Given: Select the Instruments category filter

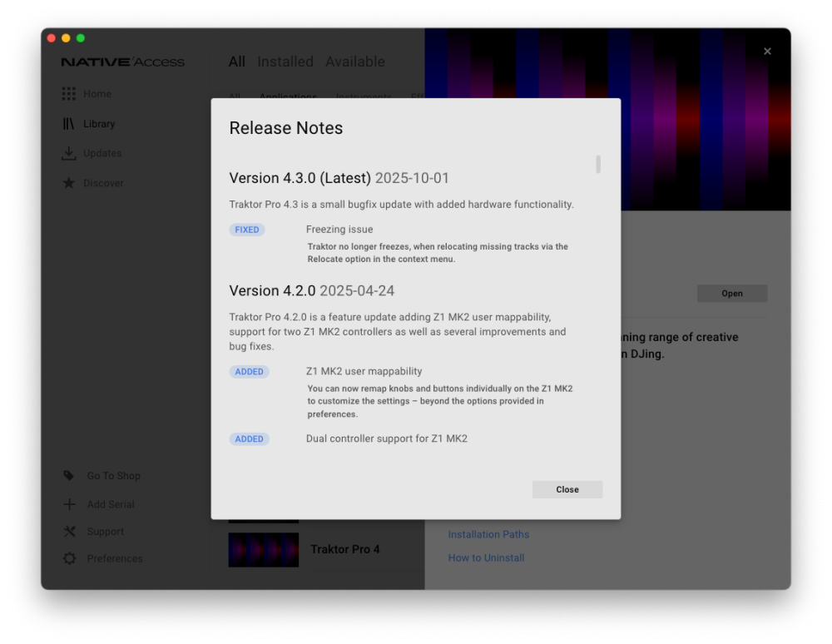Looking at the screenshot, I should click(364, 96).
